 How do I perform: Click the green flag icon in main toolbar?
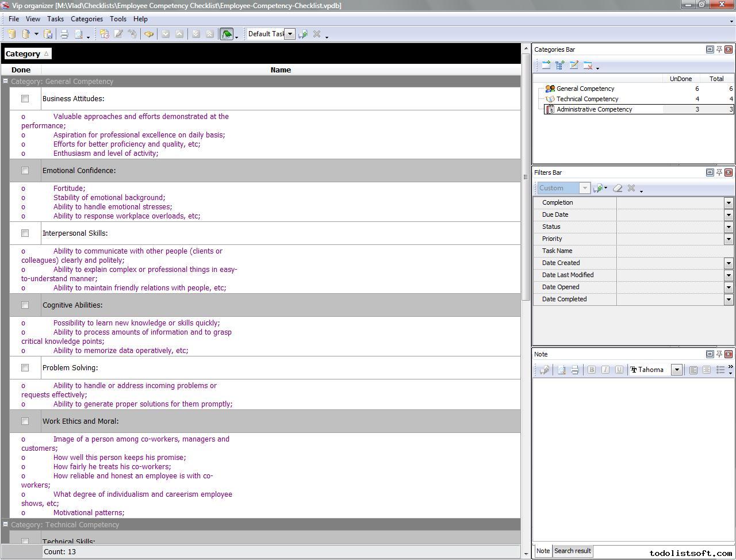point(227,34)
